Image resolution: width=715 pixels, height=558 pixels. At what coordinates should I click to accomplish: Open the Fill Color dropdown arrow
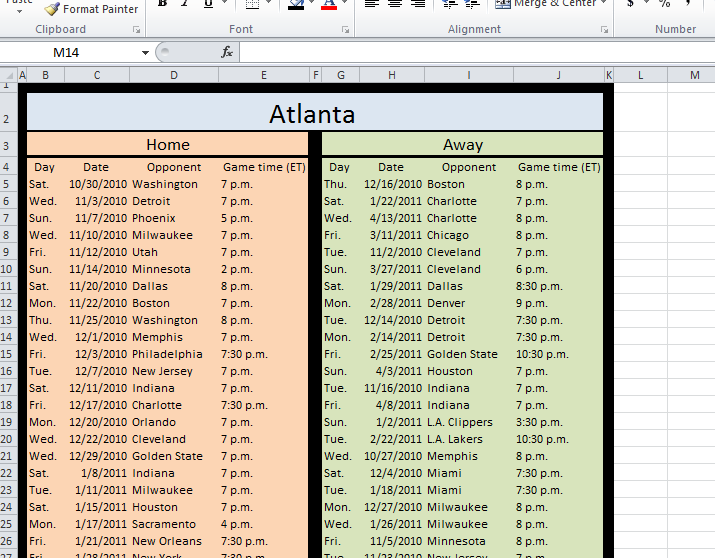[x=311, y=3]
